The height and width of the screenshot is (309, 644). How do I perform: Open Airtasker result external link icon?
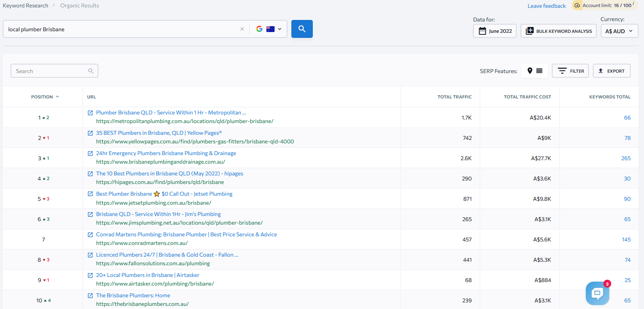coord(90,275)
